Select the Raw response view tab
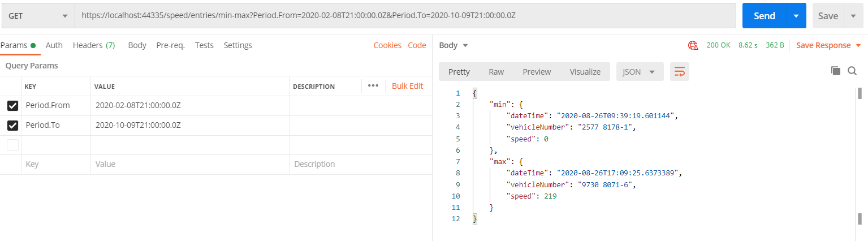 point(496,72)
